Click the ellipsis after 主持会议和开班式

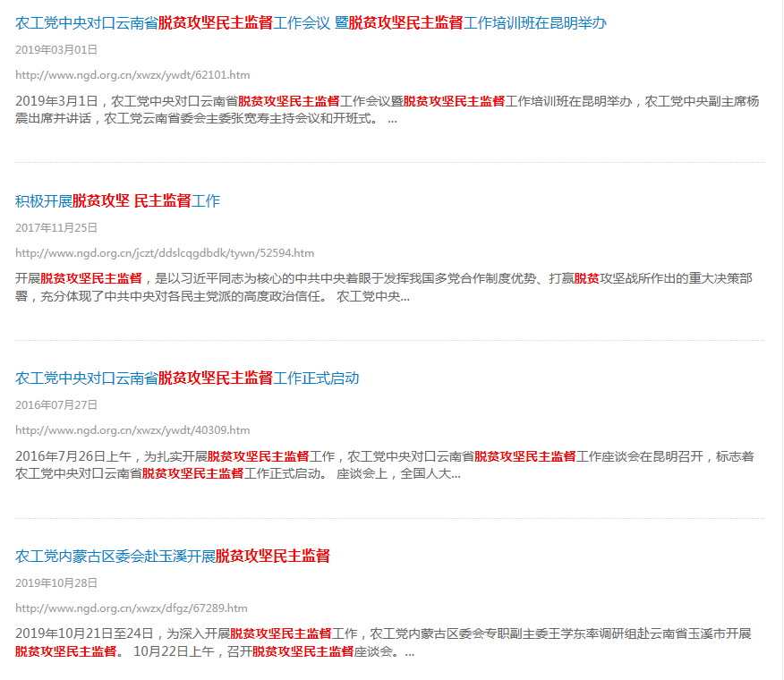392,118
